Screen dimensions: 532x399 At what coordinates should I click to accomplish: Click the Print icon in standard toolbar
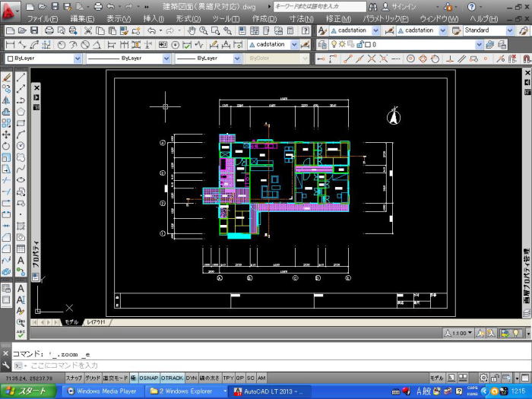click(49, 30)
